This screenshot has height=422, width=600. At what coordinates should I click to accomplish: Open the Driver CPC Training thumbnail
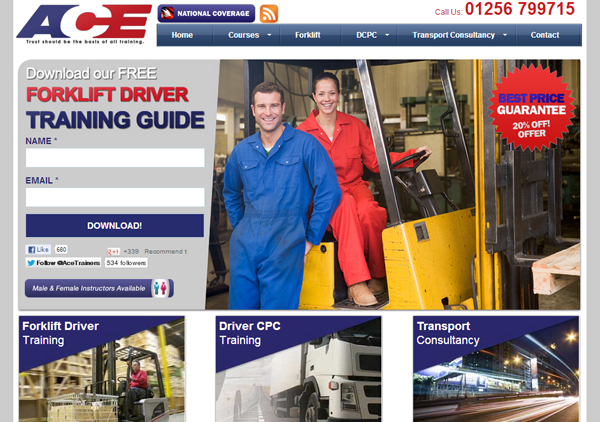[x=298, y=369]
